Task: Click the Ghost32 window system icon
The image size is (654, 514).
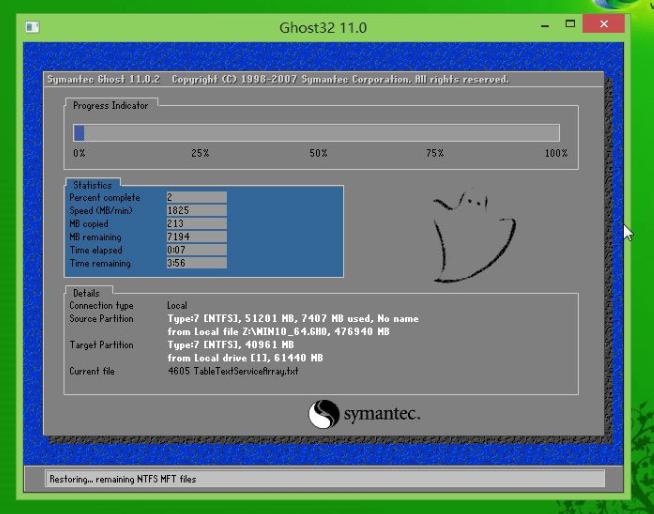Action: (x=32, y=27)
